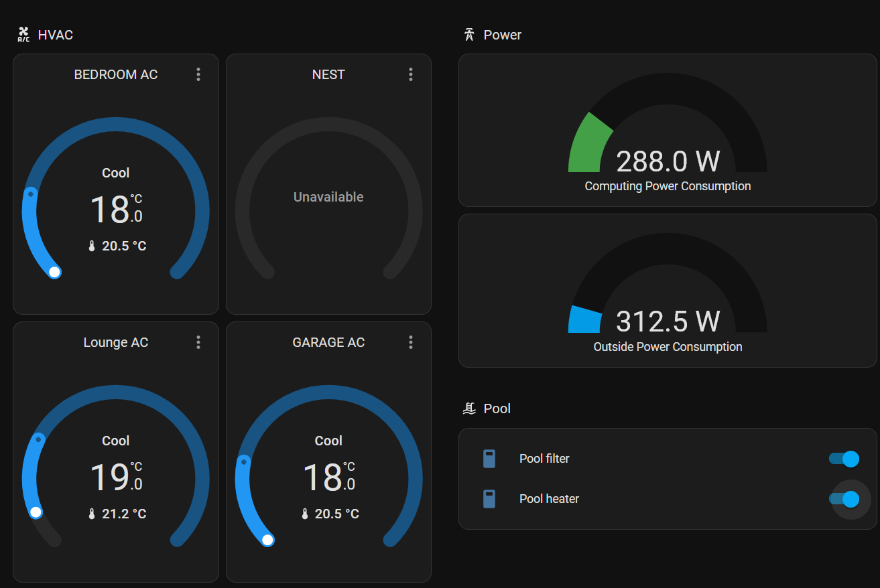Open the Bedroom AC three-dot menu
The height and width of the screenshot is (588, 880).
(x=198, y=74)
